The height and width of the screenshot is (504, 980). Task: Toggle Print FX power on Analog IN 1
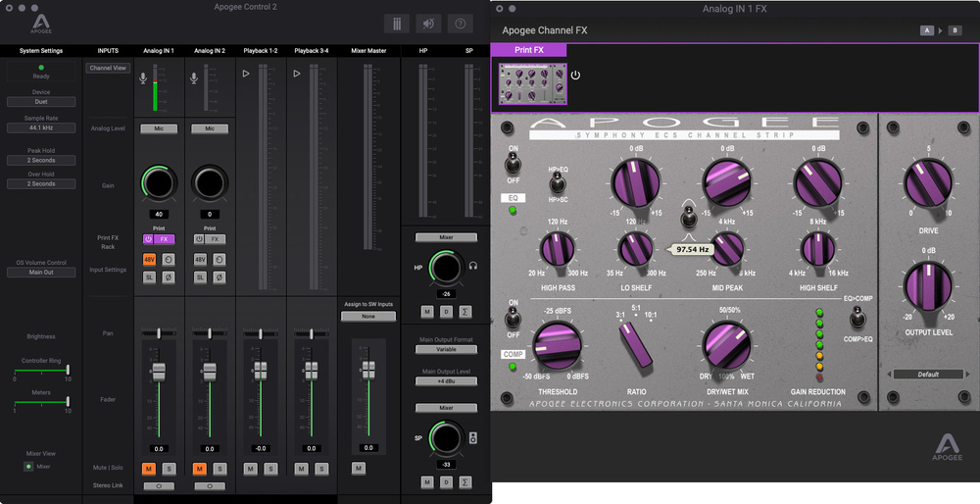tap(149, 238)
